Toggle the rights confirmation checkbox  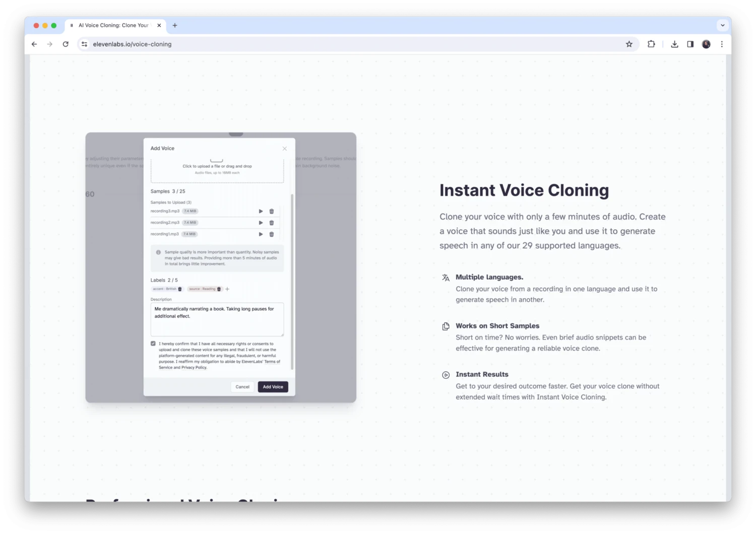click(153, 344)
